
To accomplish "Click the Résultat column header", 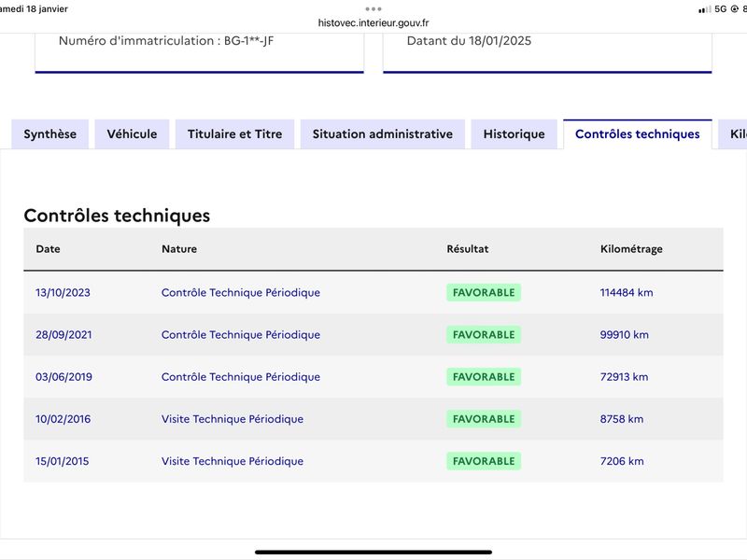I will pos(468,249).
